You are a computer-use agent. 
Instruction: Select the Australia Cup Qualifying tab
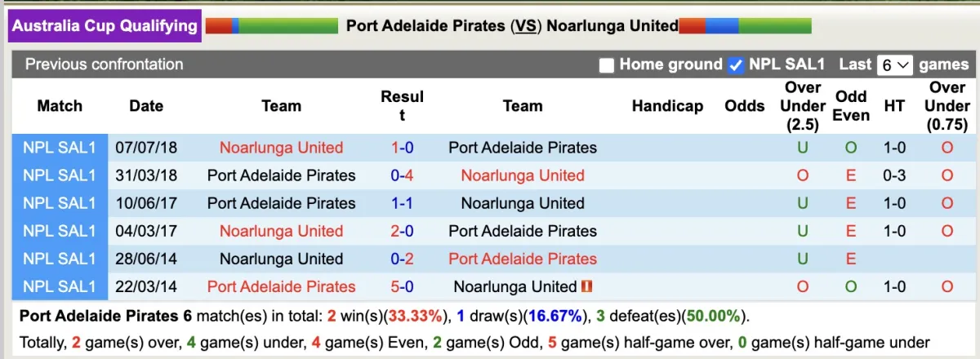[x=105, y=26]
